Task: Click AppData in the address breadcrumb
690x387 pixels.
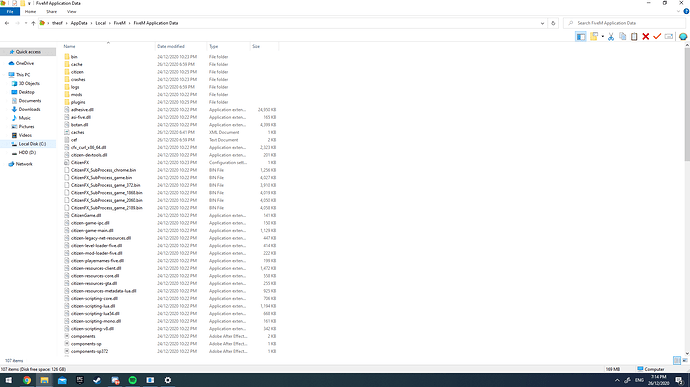Action: [79, 23]
